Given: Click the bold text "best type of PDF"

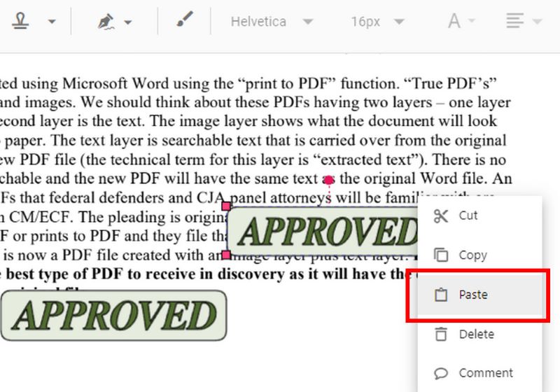Looking at the screenshot, I should 64,274.
